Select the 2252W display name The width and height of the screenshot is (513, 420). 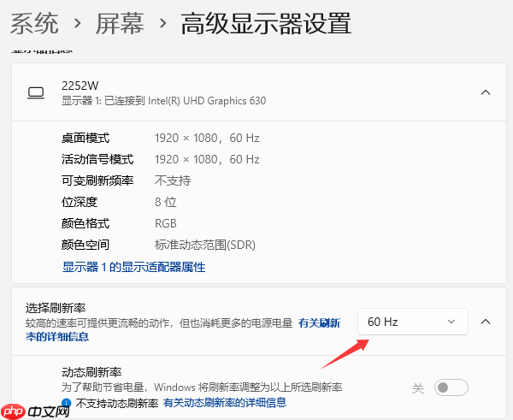[x=80, y=86]
